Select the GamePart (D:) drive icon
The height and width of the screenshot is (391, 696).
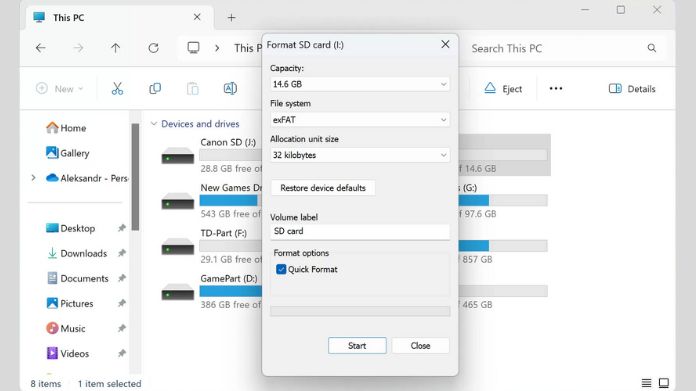pos(178,292)
